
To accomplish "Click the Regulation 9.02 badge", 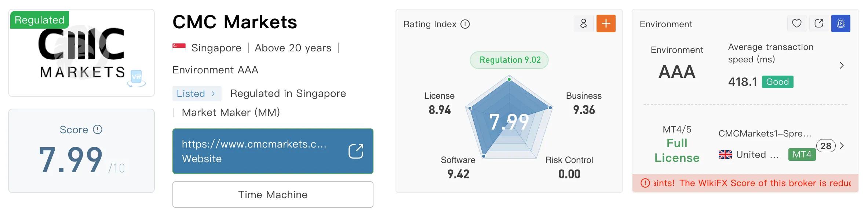I will pyautogui.click(x=509, y=60).
